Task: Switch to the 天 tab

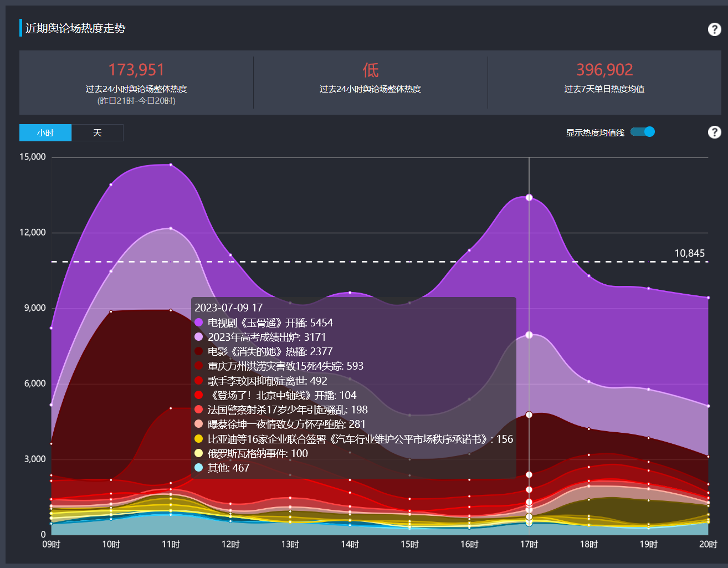Action: click(98, 133)
